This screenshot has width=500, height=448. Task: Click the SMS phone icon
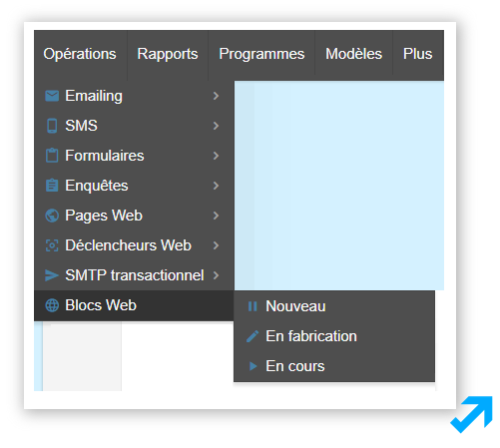(x=52, y=126)
